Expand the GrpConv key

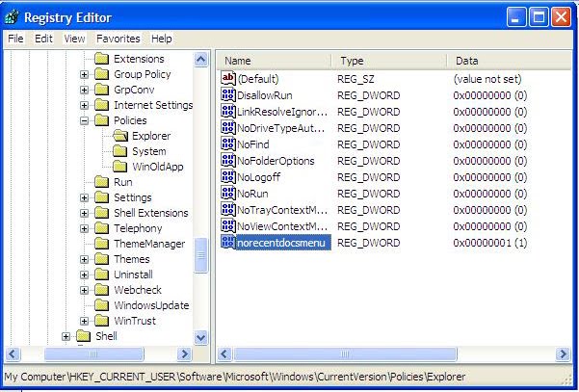[x=84, y=91]
